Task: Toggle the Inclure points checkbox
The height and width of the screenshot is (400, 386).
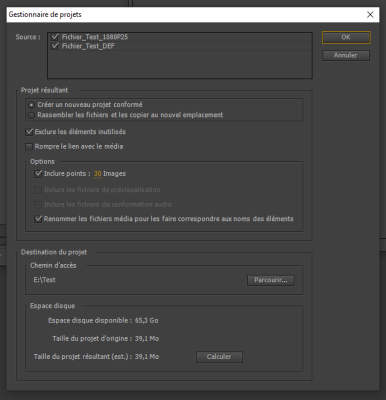Action: (38, 174)
